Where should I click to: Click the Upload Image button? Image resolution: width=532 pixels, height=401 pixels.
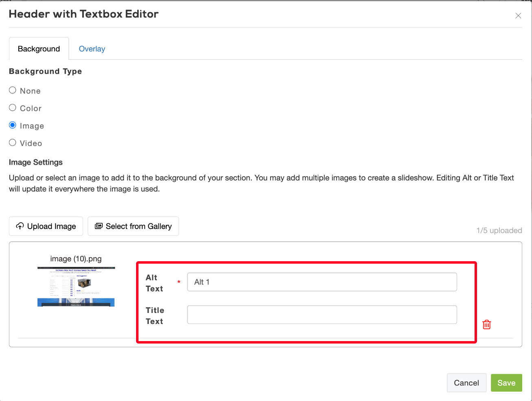point(46,226)
